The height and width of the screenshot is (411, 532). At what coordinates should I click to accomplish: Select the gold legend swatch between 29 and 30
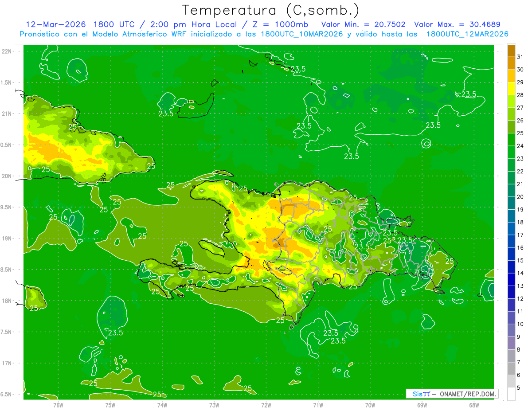click(x=511, y=76)
